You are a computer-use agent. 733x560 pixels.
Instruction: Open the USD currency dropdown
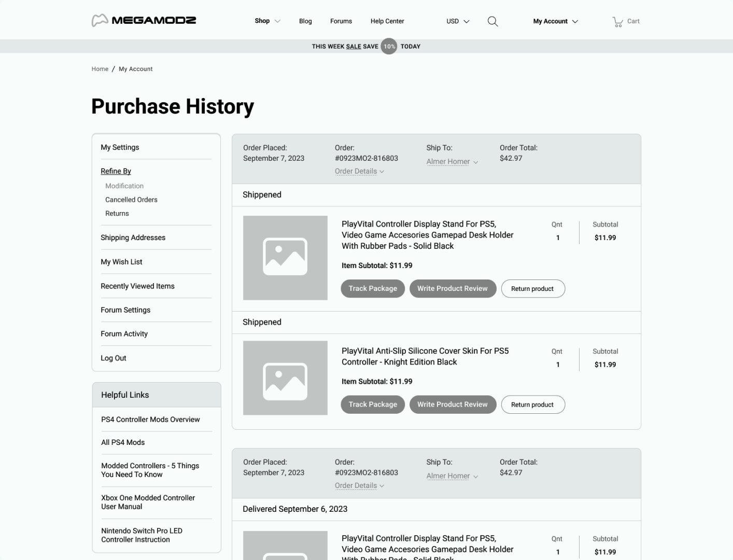tap(458, 21)
